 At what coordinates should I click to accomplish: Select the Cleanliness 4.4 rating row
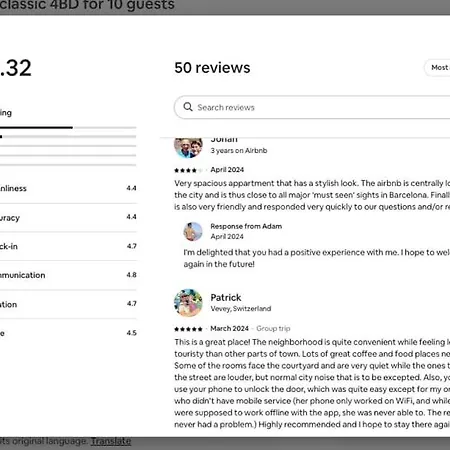(68, 188)
